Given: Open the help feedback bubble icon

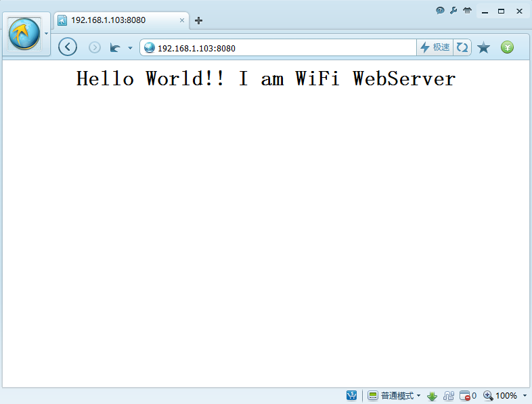Looking at the screenshot, I should pos(440,11).
